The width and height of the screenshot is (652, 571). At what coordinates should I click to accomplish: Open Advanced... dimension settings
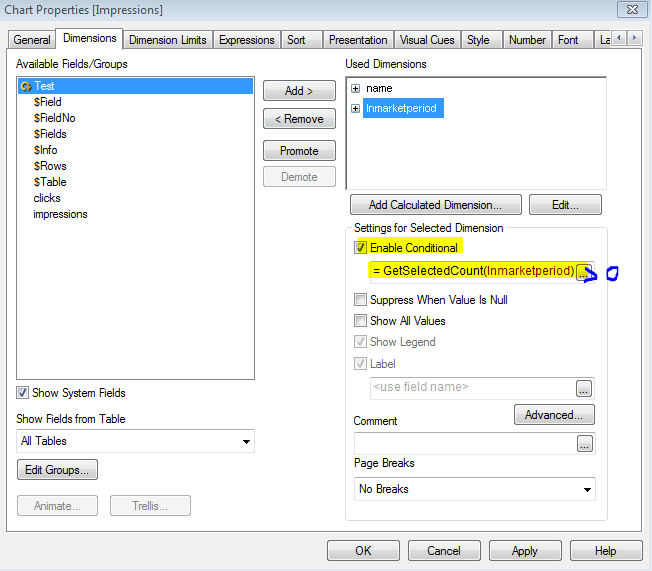coord(554,415)
